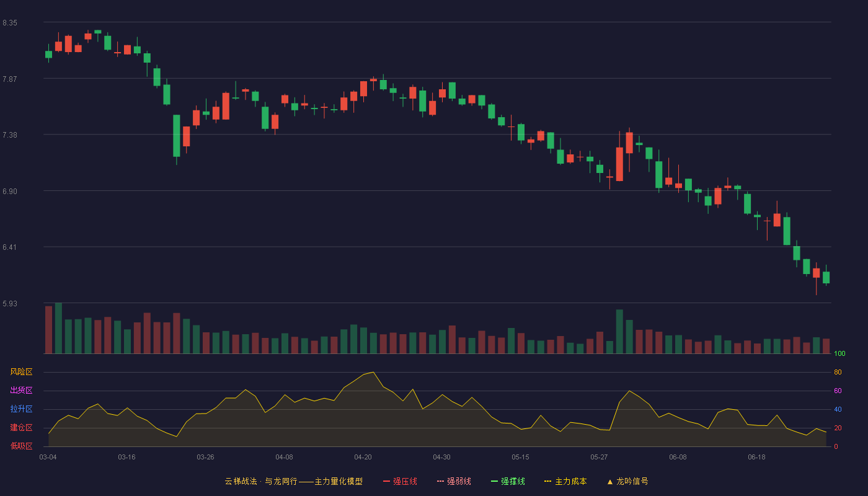Image resolution: width=868 pixels, height=496 pixels.
Task: Select the 6.90 price axis label
Action: (x=10, y=192)
